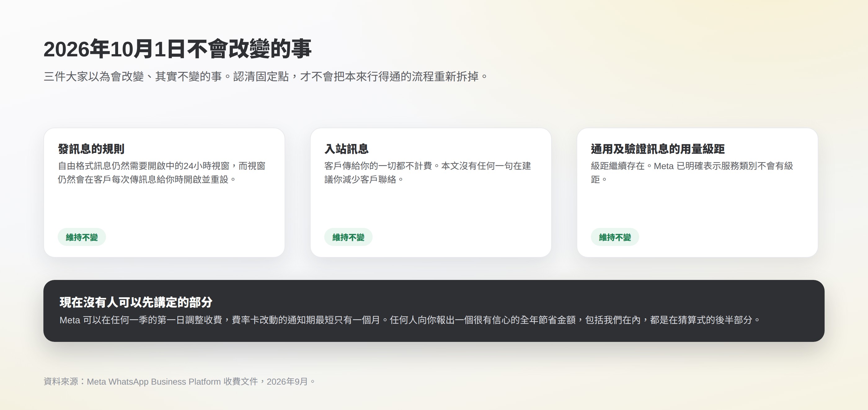Click the footer source line 資料來源
Screen dimensions: 868x410
(179, 382)
